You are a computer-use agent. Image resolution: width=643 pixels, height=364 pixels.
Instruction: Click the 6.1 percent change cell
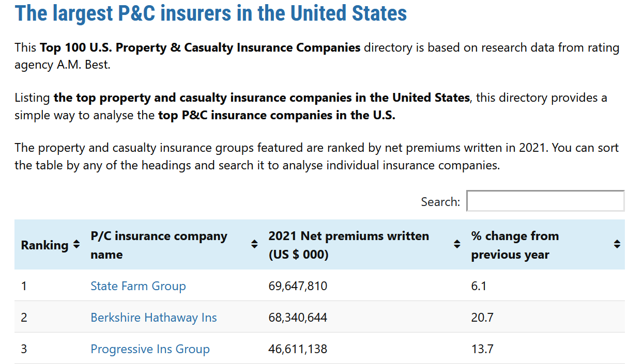pos(479,286)
